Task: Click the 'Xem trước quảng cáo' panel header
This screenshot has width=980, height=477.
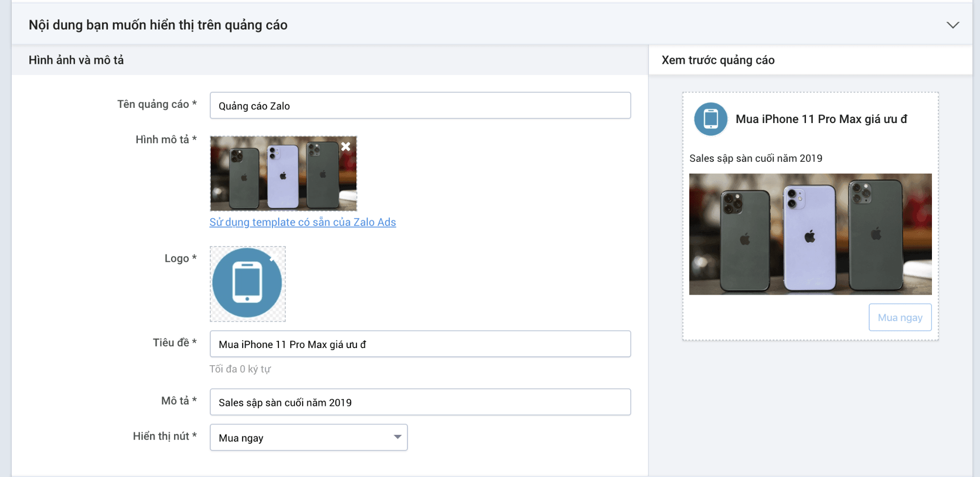Action: (x=718, y=60)
